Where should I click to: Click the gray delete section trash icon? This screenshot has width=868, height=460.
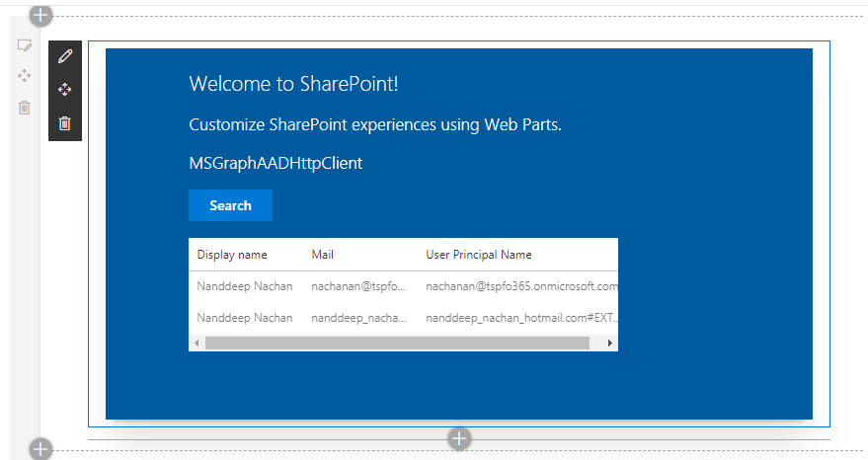tap(25, 108)
